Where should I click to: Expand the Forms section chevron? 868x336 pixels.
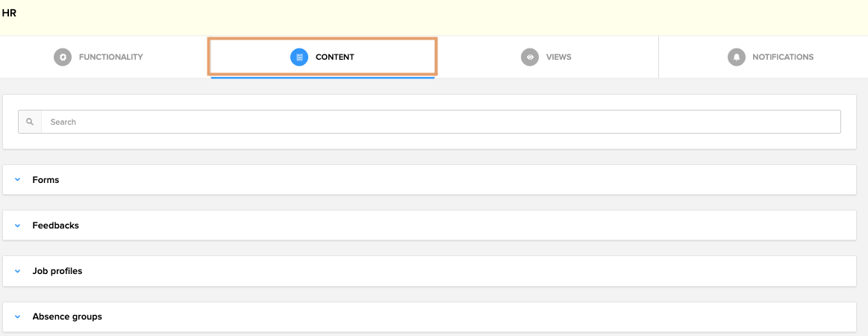pos(18,180)
